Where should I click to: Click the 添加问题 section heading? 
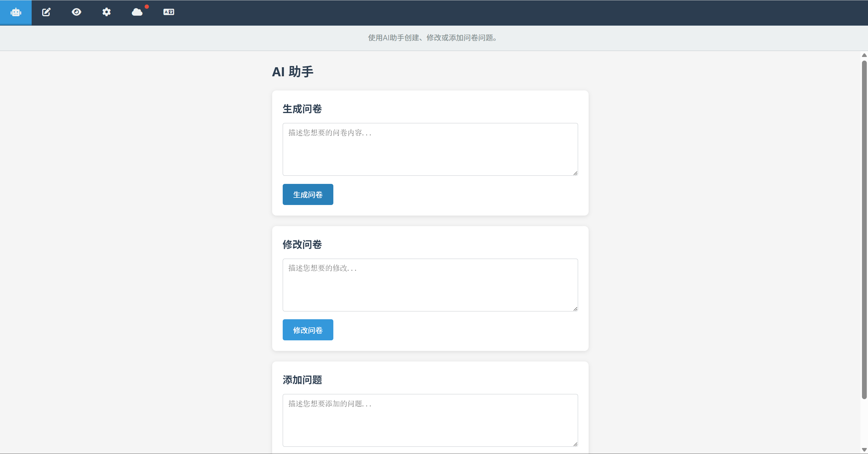[x=302, y=380]
